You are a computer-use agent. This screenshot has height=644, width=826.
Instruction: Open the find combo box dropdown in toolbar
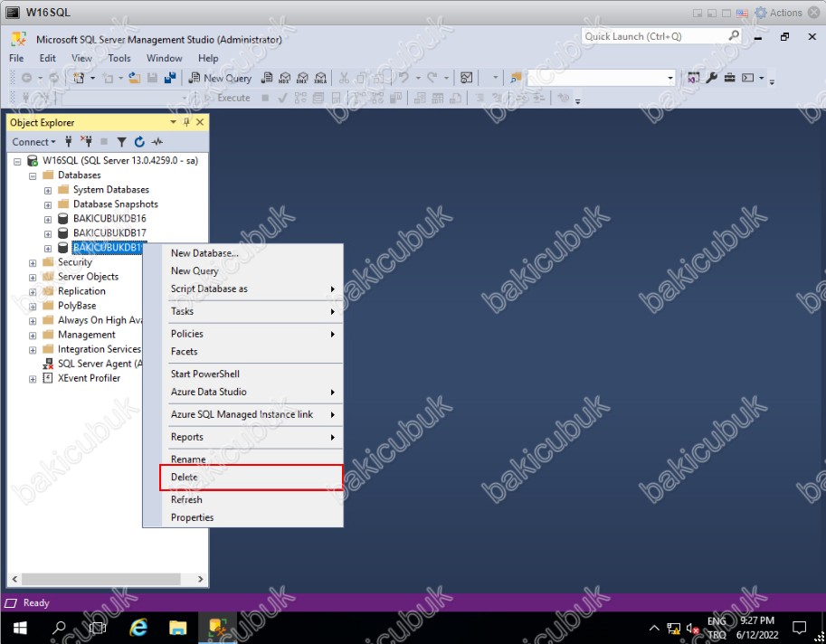(670, 78)
